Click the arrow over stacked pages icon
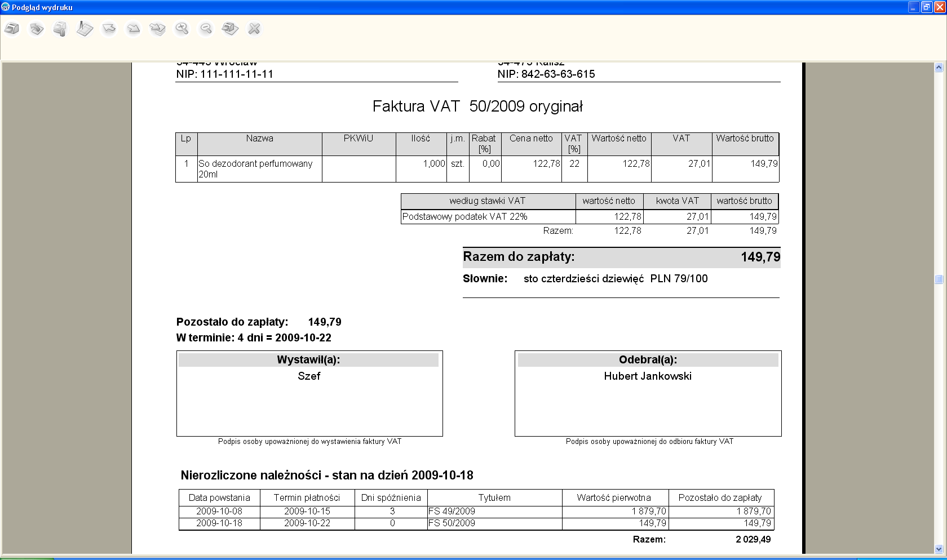Screen dimensions: 947x560 coord(157,29)
